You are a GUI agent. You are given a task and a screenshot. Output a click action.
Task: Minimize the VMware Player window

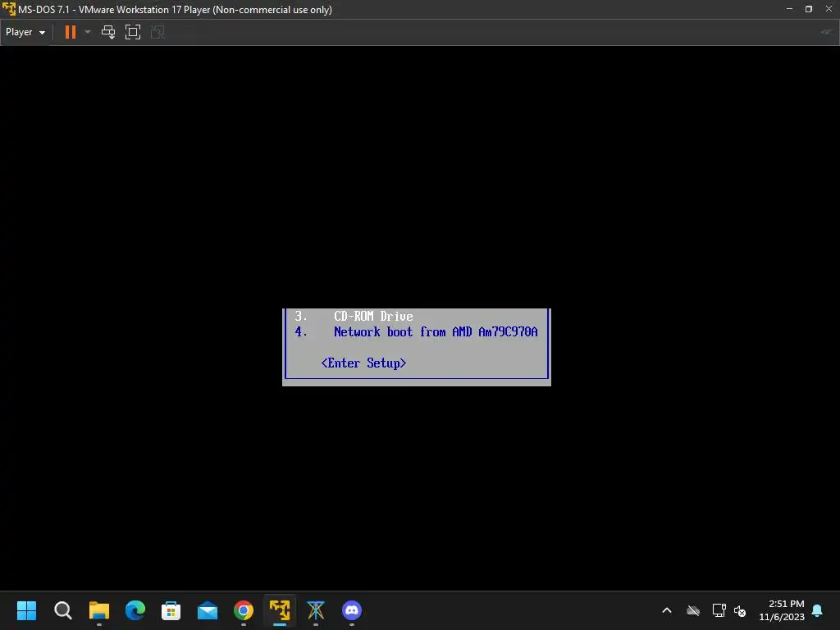(789, 9)
